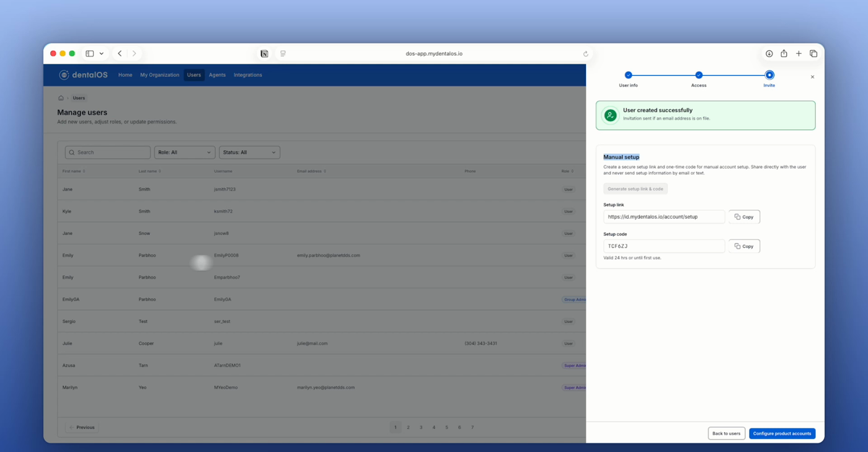Click the email emily.parbhoo@planetdds.com
Screen dimensions: 868x452
point(329,255)
